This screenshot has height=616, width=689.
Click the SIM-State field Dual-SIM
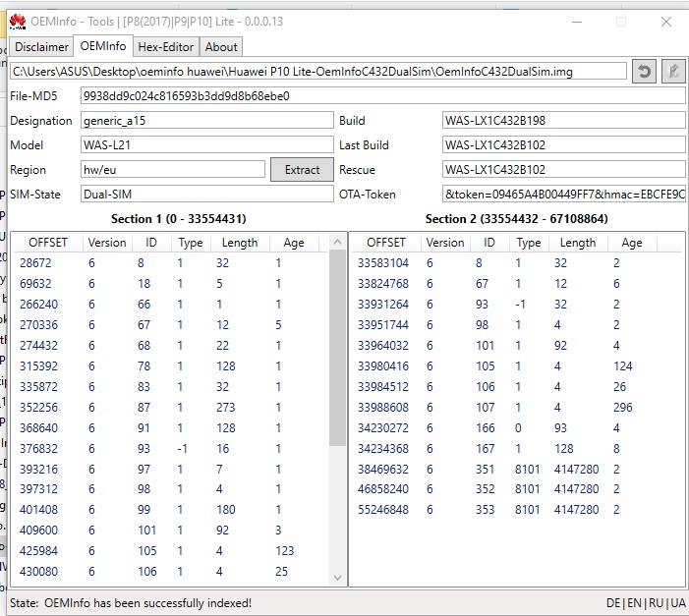pos(207,195)
